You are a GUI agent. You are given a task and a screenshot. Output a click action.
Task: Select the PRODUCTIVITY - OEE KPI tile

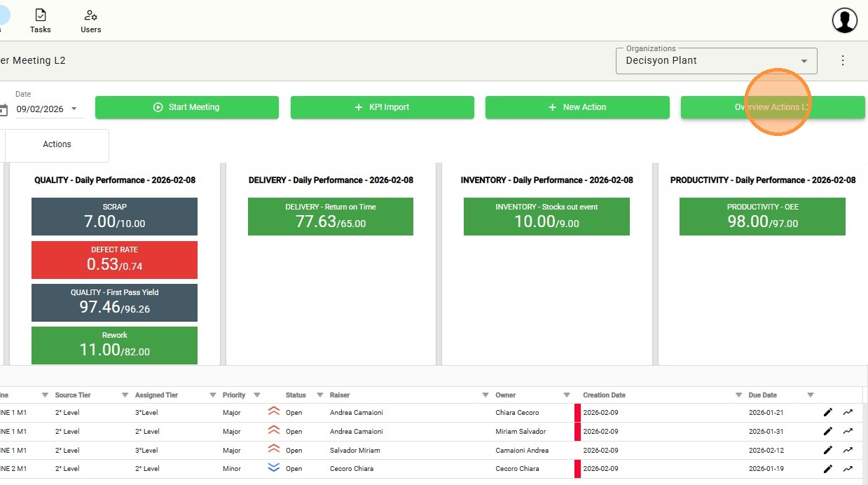click(762, 217)
